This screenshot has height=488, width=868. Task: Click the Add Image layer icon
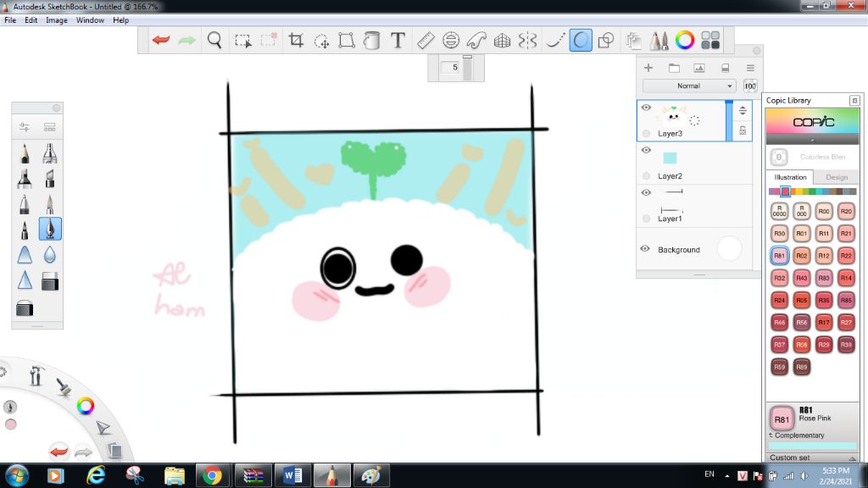point(699,68)
